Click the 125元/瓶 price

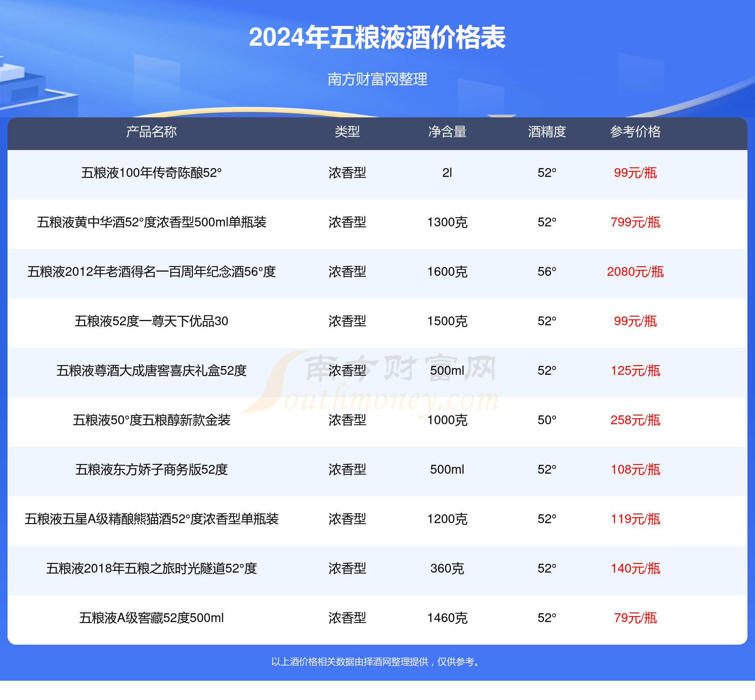click(x=635, y=371)
